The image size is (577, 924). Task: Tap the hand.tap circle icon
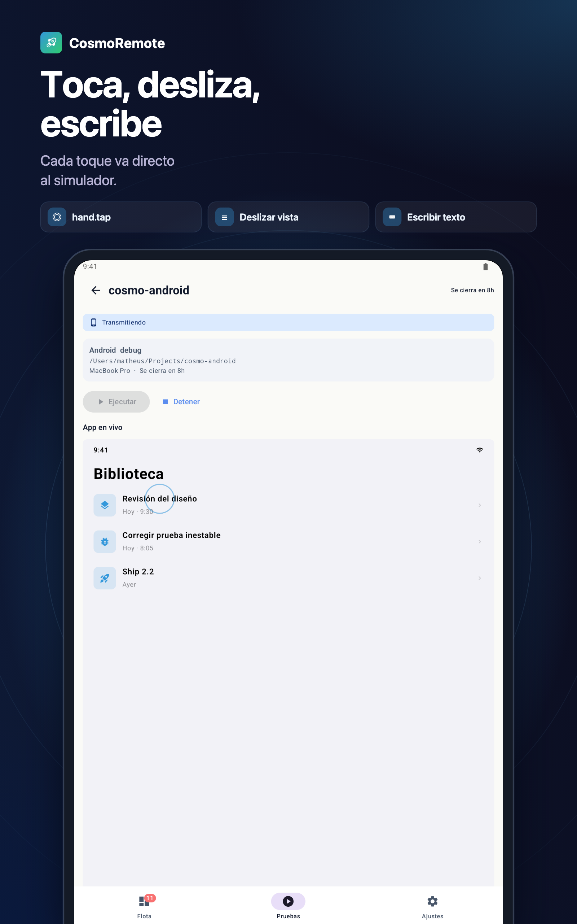(57, 217)
